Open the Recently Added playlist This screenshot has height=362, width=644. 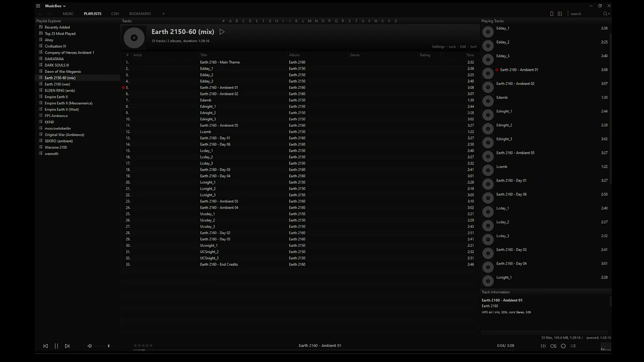[57, 27]
